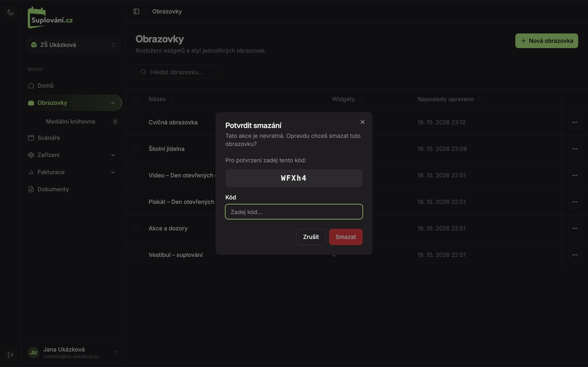Close the delete confirmation dialog
This screenshot has height=367, width=588.
click(x=362, y=122)
